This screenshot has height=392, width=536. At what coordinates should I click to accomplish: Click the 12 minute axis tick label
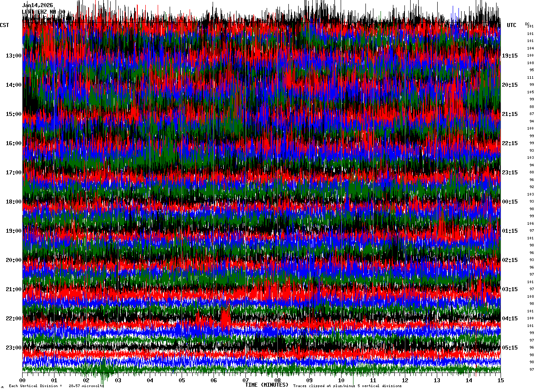(x=405, y=380)
